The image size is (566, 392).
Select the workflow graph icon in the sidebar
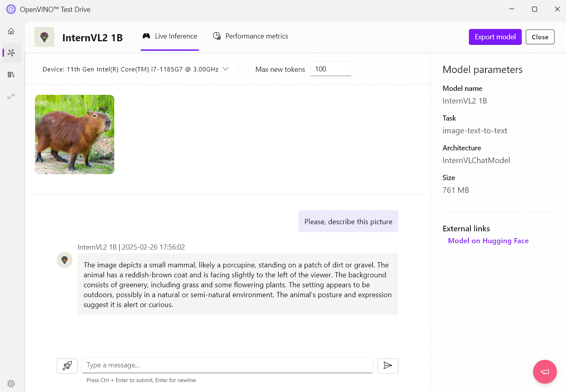pyautogui.click(x=11, y=96)
